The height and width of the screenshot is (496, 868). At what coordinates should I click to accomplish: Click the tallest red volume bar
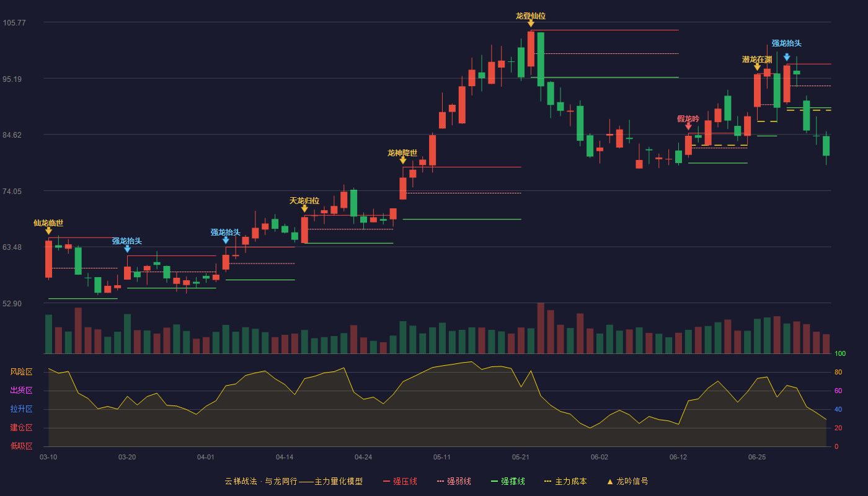[x=541, y=328]
